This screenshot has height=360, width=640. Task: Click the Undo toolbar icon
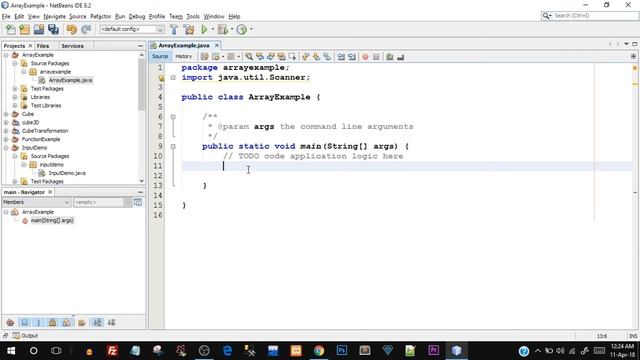coord(72,29)
